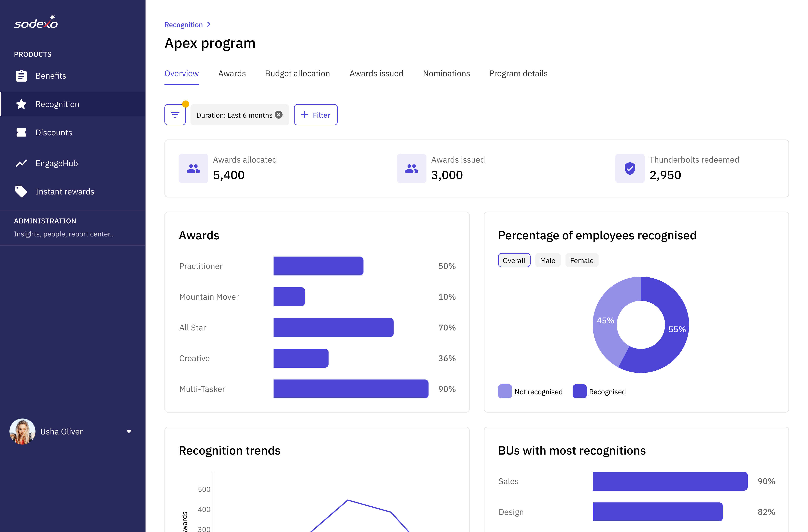Open EngageHub trend line icon
The height and width of the screenshot is (532, 808).
click(21, 163)
